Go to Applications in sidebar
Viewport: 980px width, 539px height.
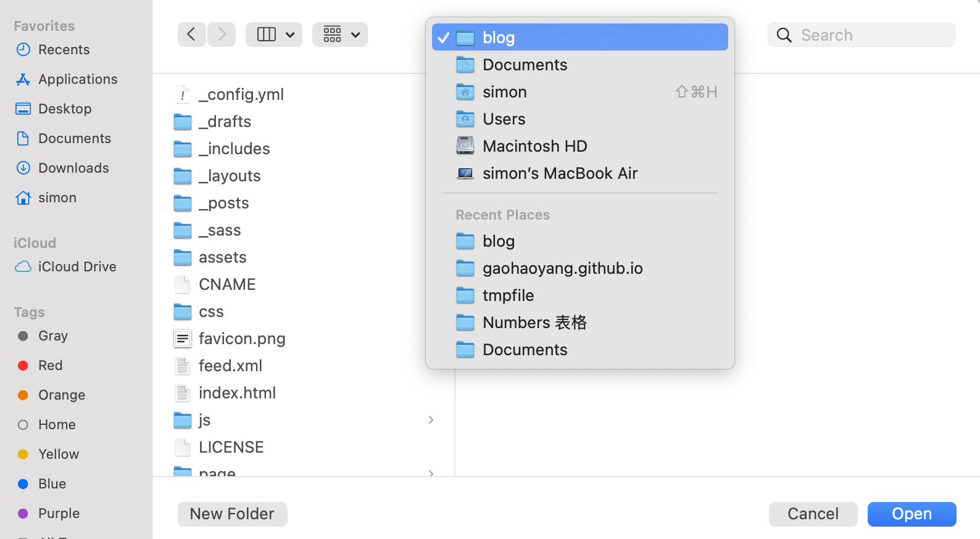coord(77,79)
